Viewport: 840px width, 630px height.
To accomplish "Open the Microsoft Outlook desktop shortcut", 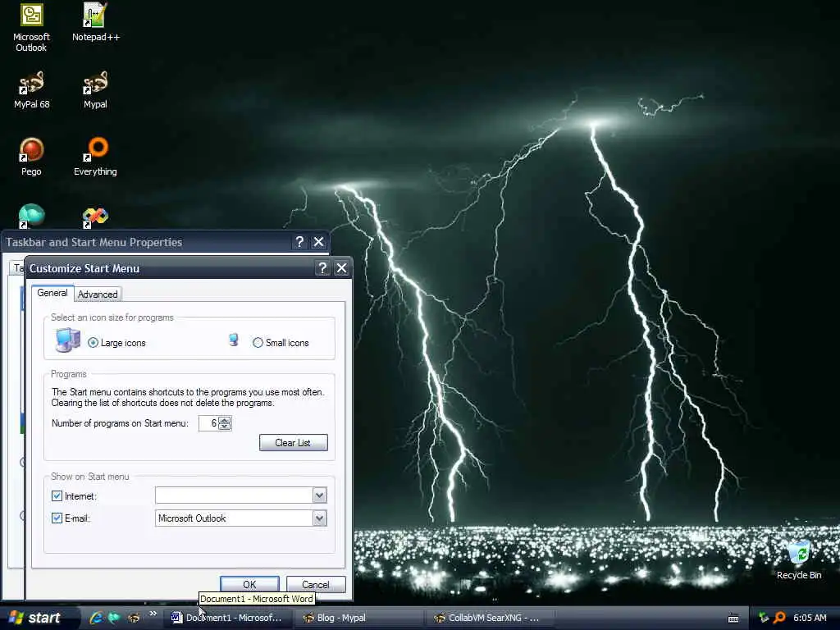I will 31,28.
